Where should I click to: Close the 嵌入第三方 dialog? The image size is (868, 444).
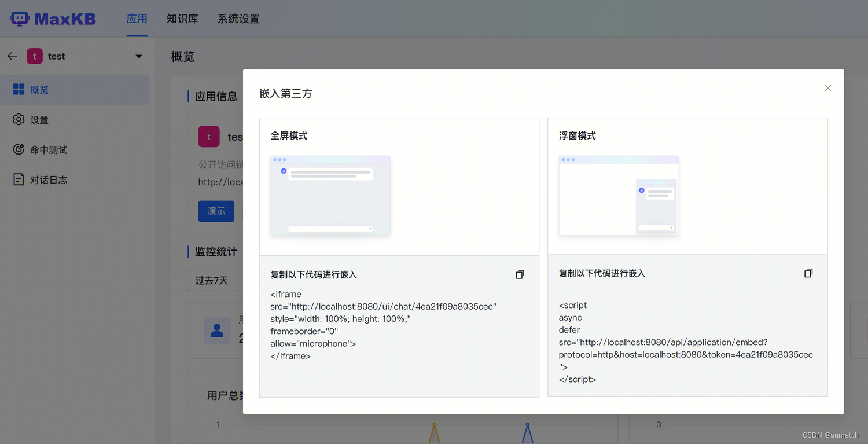tap(827, 88)
